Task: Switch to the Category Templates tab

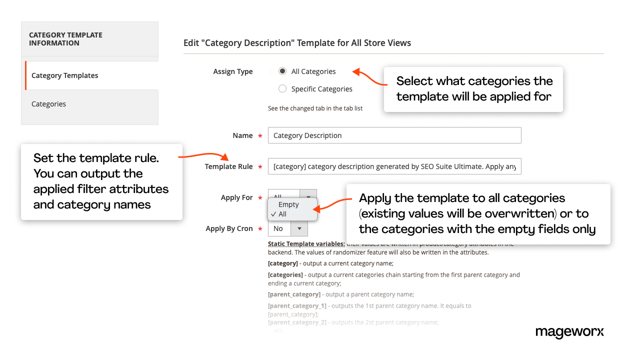Action: pyautogui.click(x=64, y=75)
